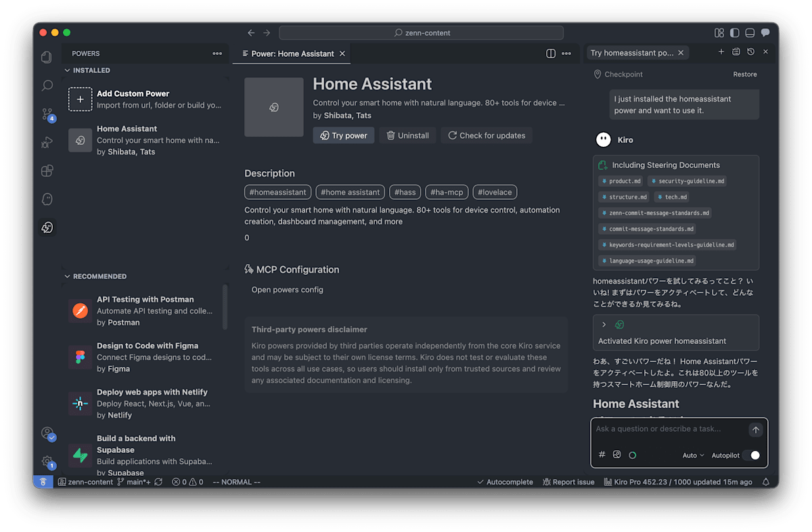
Task: Close the Power: Home Assistant tab
Action: (342, 53)
